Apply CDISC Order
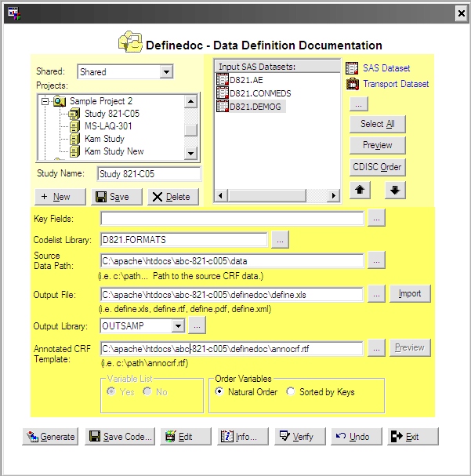Screen dimensions: 471x476 (378, 167)
